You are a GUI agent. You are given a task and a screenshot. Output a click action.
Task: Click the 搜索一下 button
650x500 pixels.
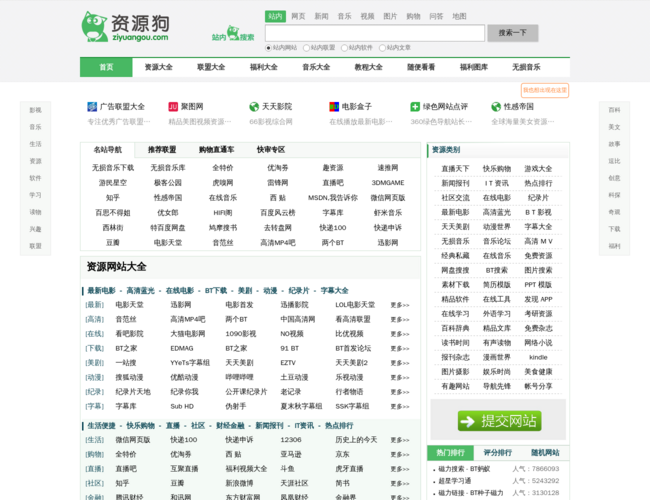click(x=513, y=33)
